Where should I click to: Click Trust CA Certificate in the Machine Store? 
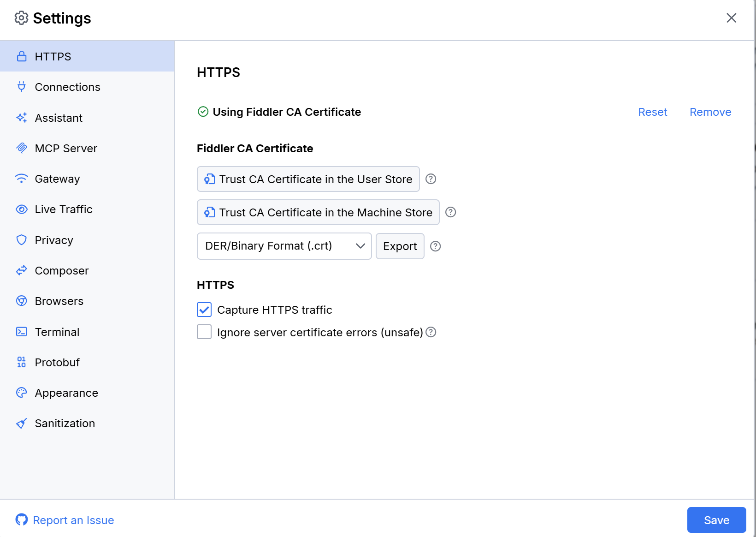[x=318, y=212]
